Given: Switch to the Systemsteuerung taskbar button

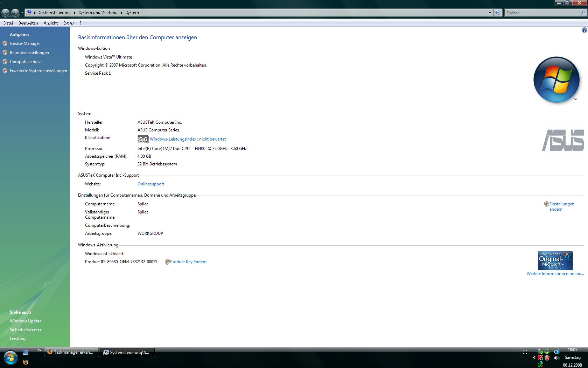Looking at the screenshot, I should click(x=128, y=352).
